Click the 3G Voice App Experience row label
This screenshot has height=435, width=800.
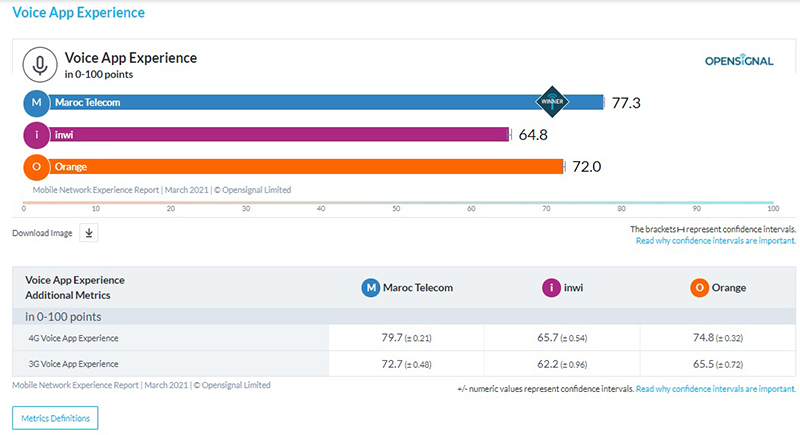click(x=72, y=364)
